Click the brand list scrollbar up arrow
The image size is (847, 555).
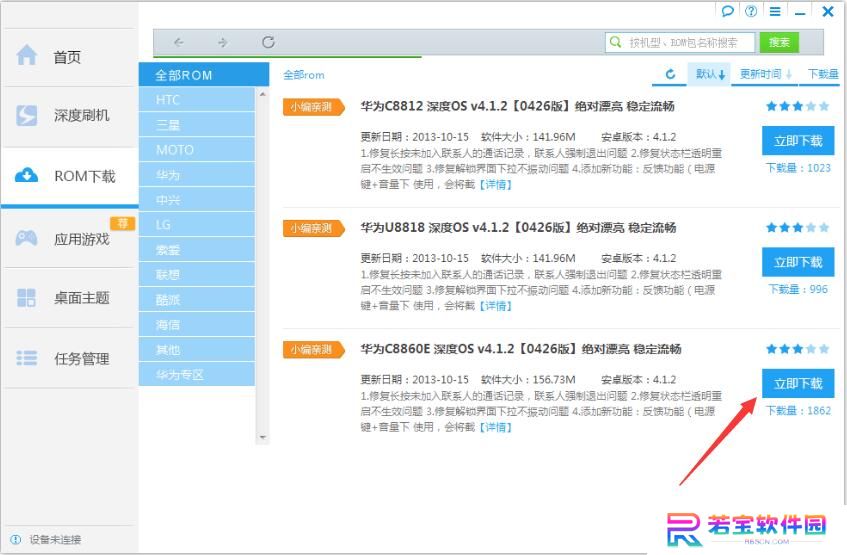pyautogui.click(x=263, y=95)
